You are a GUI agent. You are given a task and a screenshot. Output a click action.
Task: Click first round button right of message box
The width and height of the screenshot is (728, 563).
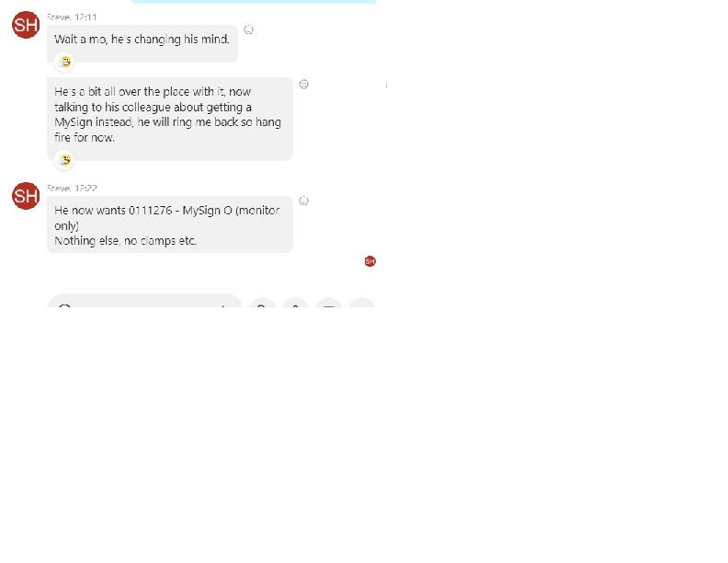(262, 303)
